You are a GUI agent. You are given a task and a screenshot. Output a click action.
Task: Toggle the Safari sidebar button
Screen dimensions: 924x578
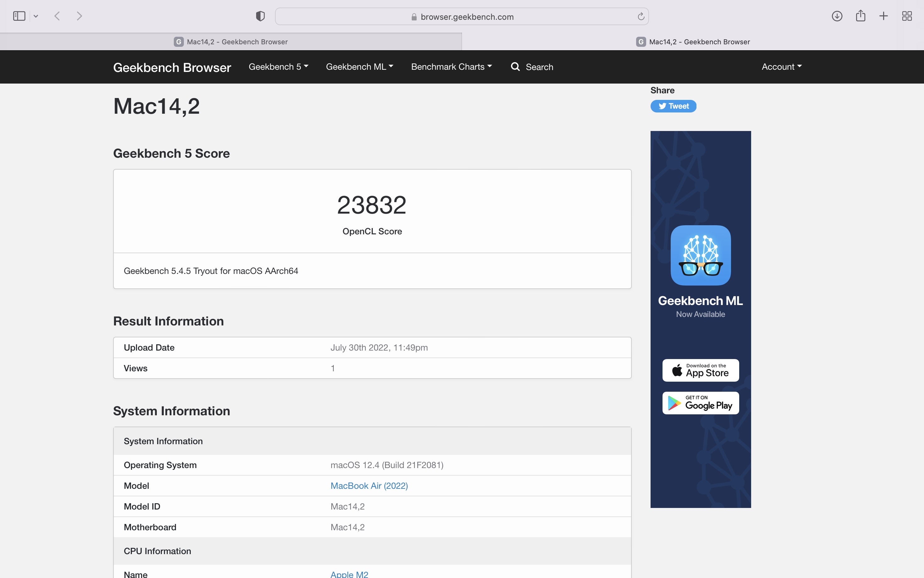[x=19, y=16]
